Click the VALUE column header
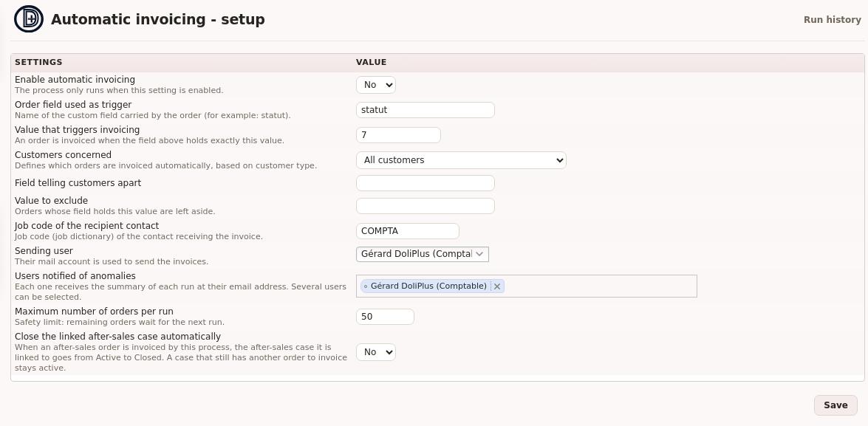Image resolution: width=868 pixels, height=426 pixels. [372, 62]
